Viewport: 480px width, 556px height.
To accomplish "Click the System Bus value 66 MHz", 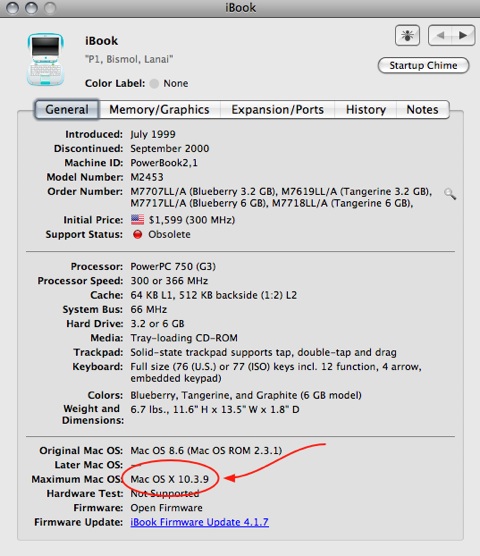I will pyautogui.click(x=149, y=309).
